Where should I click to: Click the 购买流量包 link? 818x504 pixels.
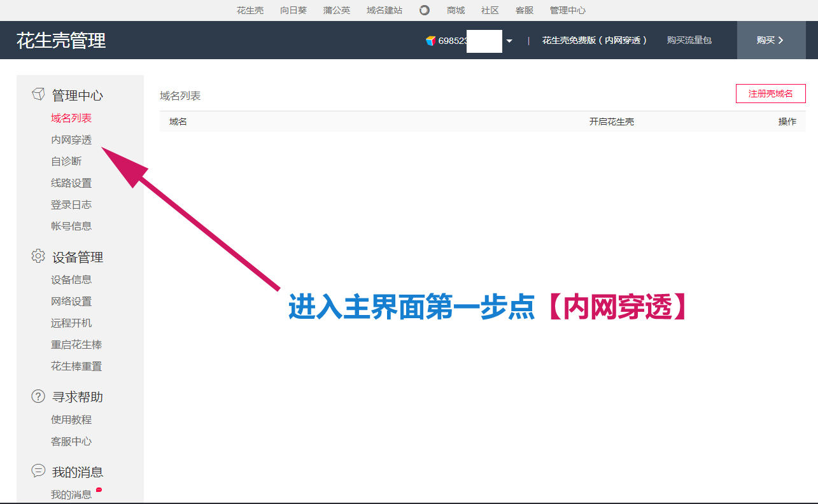(x=689, y=40)
